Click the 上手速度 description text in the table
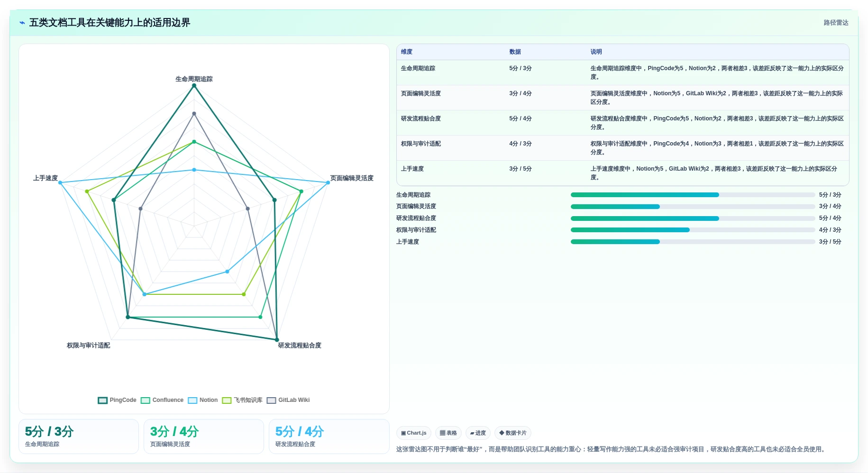This screenshot has height=473, width=868. click(714, 173)
